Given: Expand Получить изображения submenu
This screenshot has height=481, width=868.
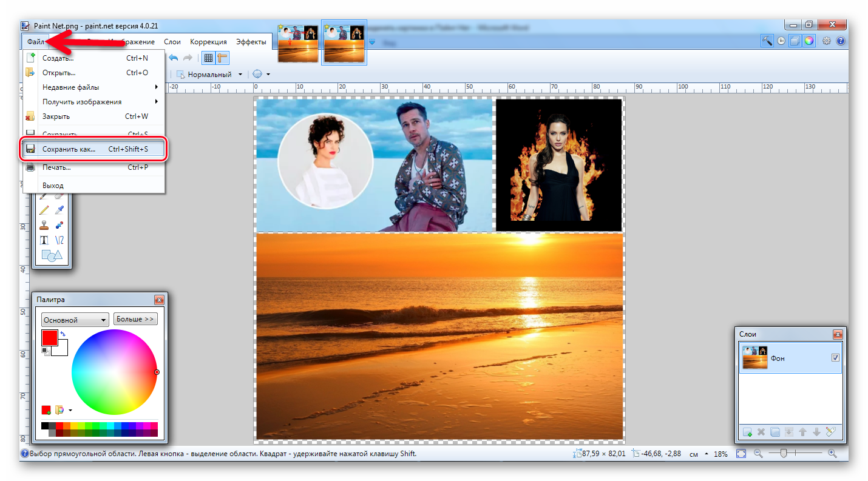Looking at the screenshot, I should [94, 102].
